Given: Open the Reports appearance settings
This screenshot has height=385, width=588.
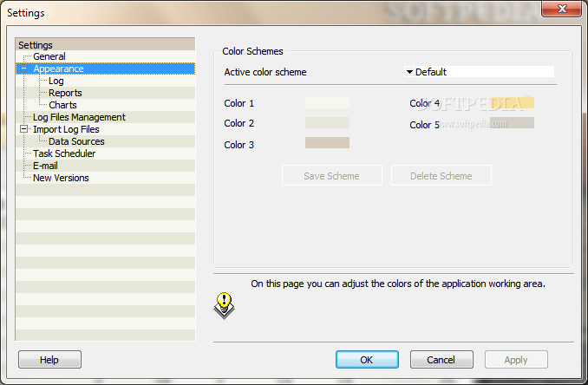Looking at the screenshot, I should (65, 93).
